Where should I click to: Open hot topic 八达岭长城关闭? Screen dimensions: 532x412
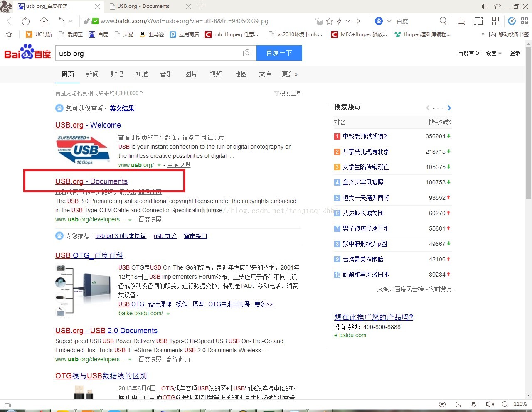(x=363, y=213)
